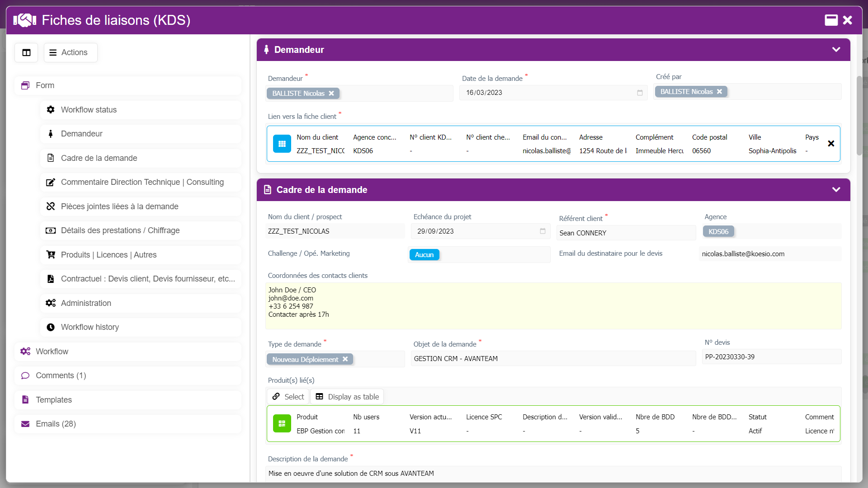Image resolution: width=868 pixels, height=488 pixels.
Task: Click the KDS06 agency tag
Action: [718, 232]
